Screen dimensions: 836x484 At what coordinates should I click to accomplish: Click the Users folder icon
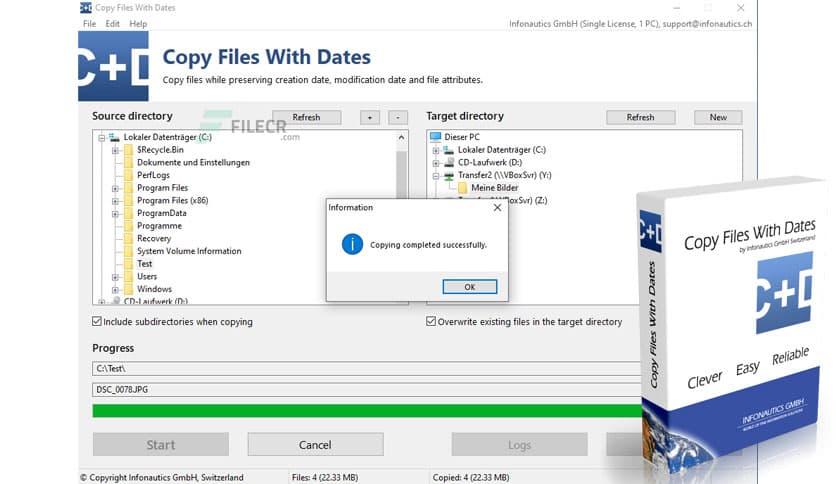point(128,277)
